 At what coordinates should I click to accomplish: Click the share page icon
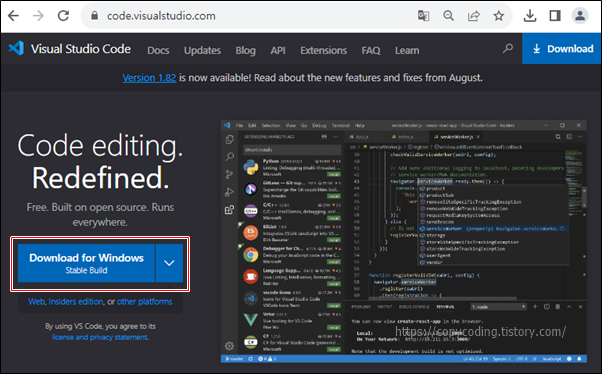[x=473, y=16]
